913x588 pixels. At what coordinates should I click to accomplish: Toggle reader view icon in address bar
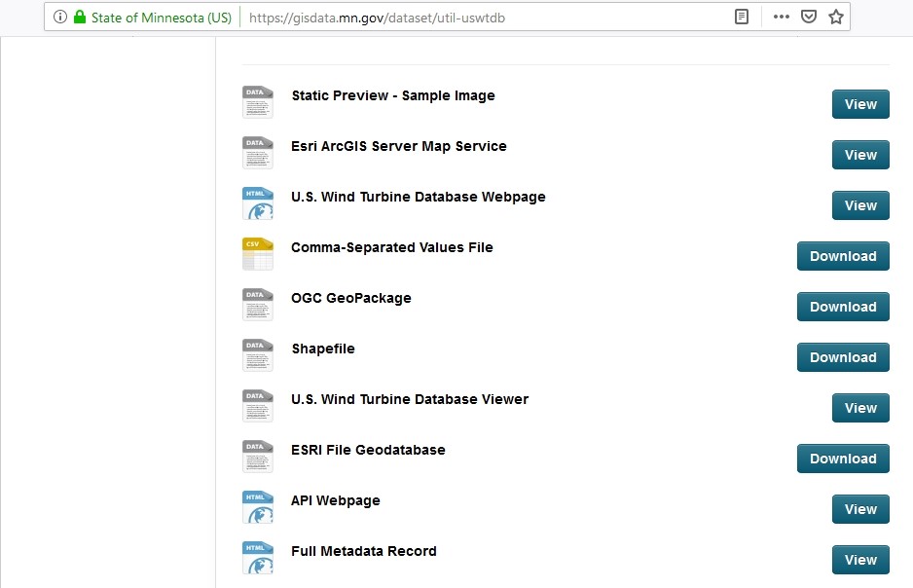pos(742,17)
